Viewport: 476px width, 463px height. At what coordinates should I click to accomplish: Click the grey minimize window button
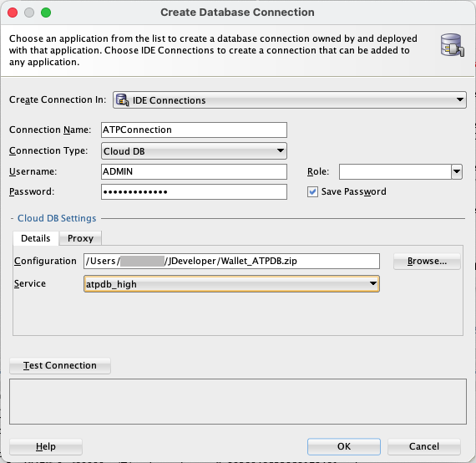click(x=29, y=13)
